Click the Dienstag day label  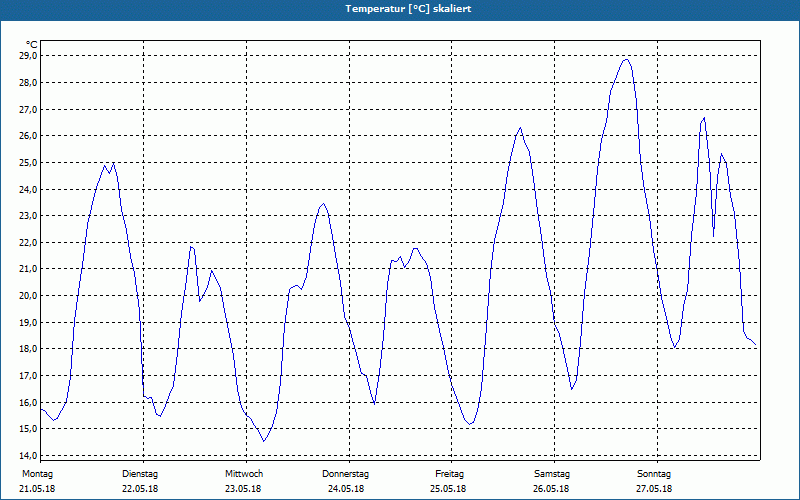pyautogui.click(x=140, y=474)
